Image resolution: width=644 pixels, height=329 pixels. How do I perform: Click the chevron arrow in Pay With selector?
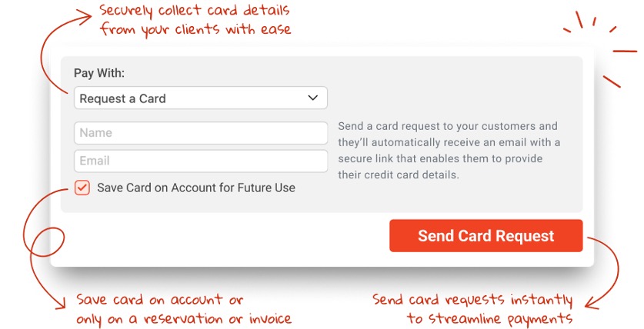coord(312,98)
